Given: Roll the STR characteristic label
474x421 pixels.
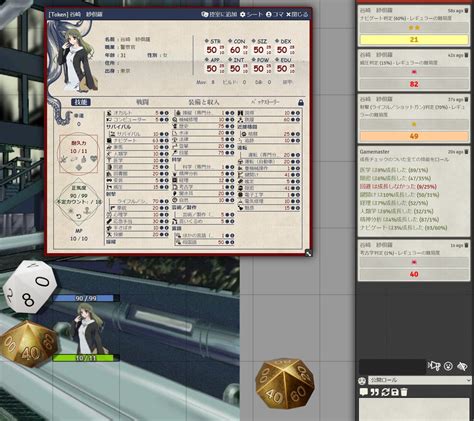Looking at the screenshot, I should (215, 41).
